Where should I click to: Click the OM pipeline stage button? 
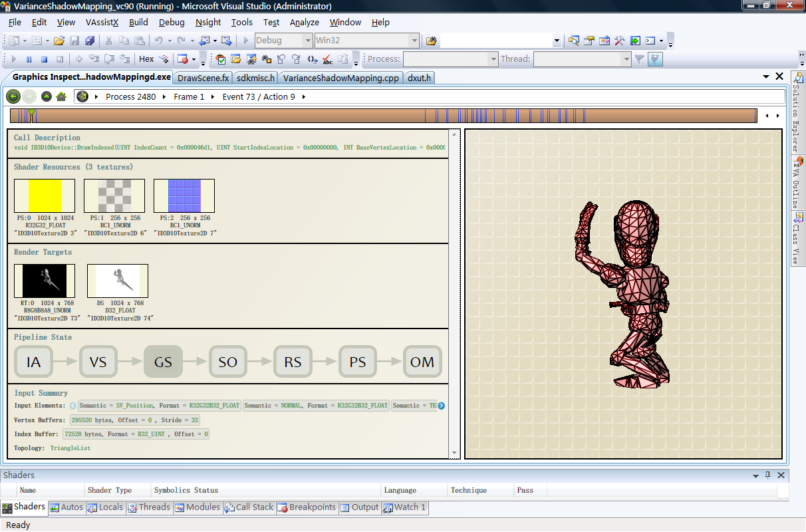[x=422, y=362]
